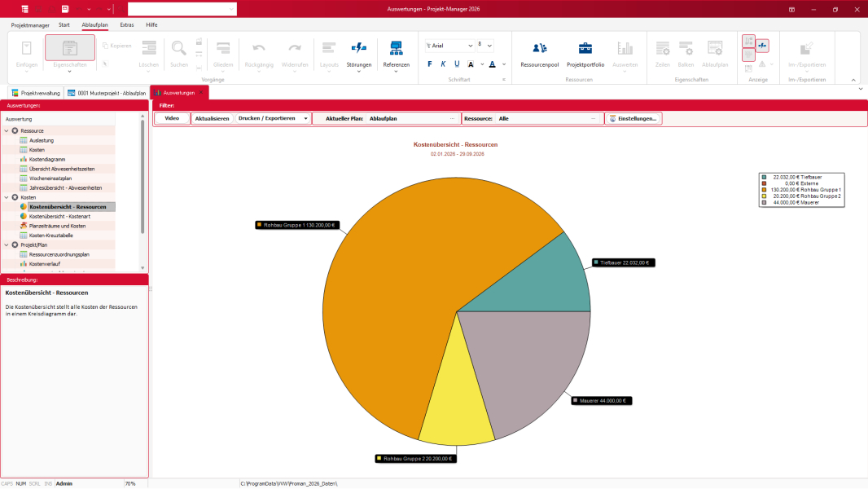The width and height of the screenshot is (868, 489).
Task: Toggle the highlighted blue Anzeige view button
Action: point(762,45)
